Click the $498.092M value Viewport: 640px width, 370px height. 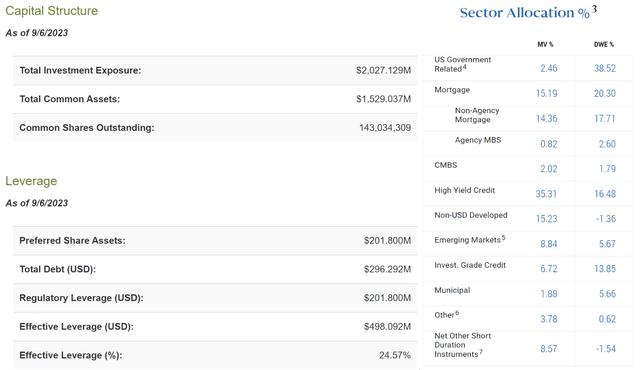click(x=387, y=326)
